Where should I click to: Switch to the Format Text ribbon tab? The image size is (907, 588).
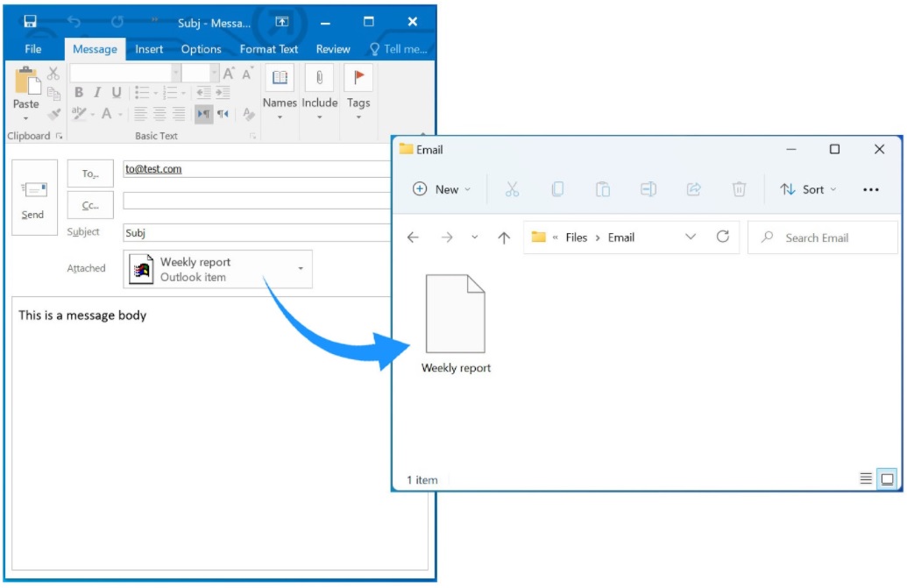(269, 49)
